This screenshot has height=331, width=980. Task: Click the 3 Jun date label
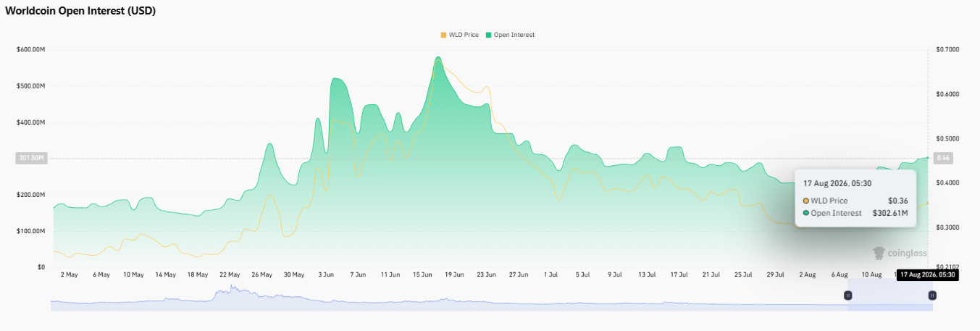[x=326, y=275]
